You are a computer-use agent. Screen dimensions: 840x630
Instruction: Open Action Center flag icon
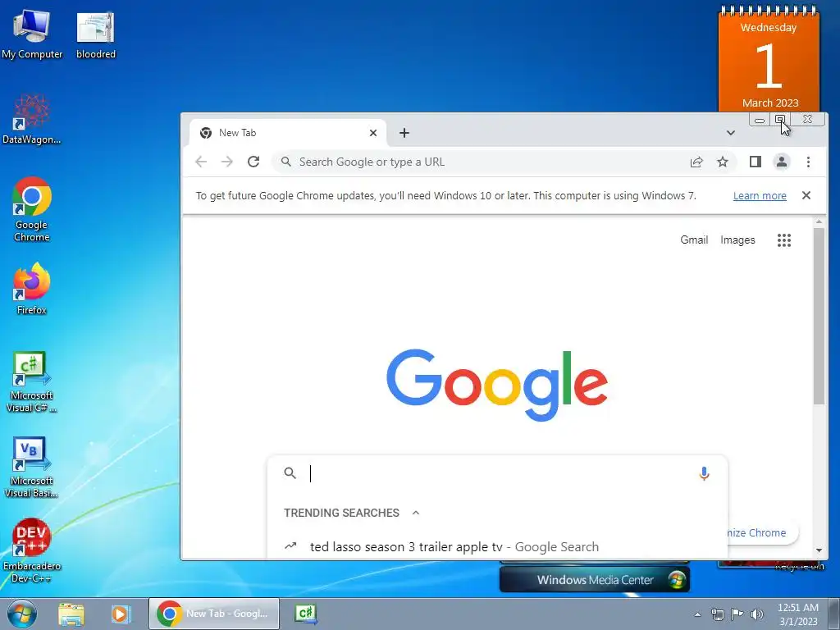pos(737,614)
